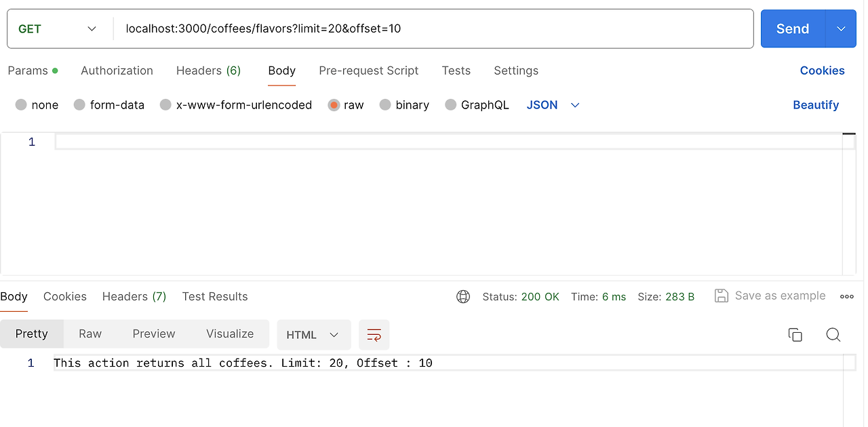The image size is (868, 427).
Task: Click the Size 283 B value
Action: (666, 297)
